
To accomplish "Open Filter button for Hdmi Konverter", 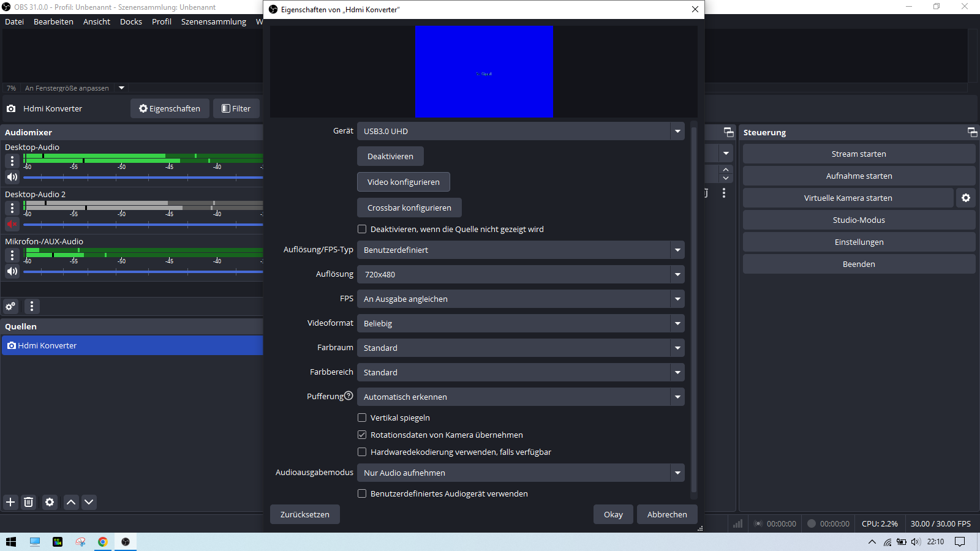I will (x=236, y=108).
